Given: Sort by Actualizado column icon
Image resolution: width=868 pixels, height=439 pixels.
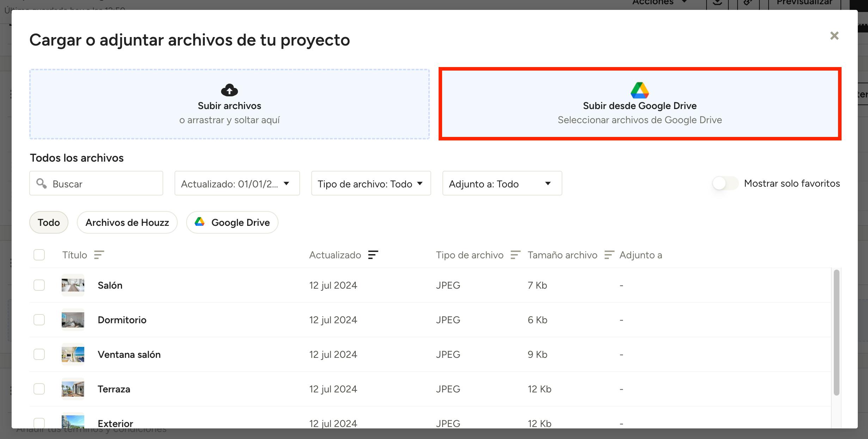Looking at the screenshot, I should click(x=373, y=255).
